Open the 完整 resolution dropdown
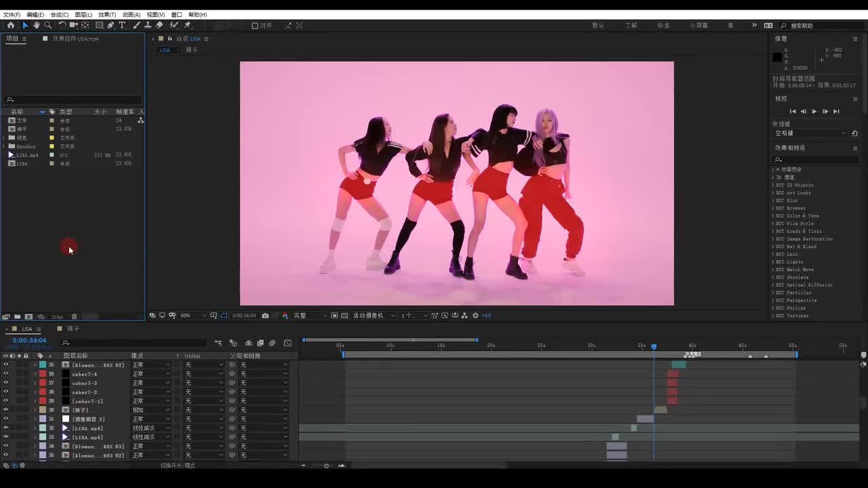This screenshot has width=868, height=488. [x=310, y=315]
